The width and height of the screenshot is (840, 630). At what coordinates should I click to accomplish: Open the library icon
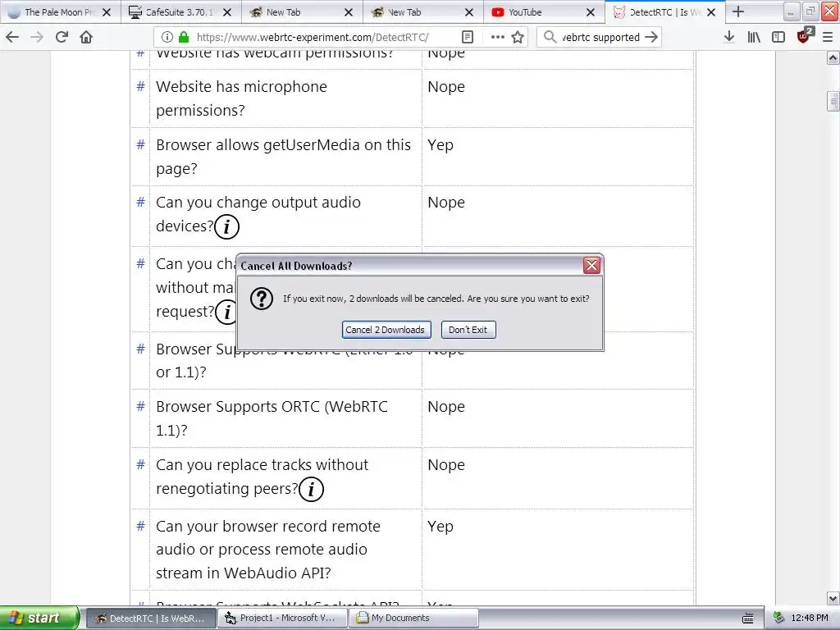pyautogui.click(x=754, y=37)
